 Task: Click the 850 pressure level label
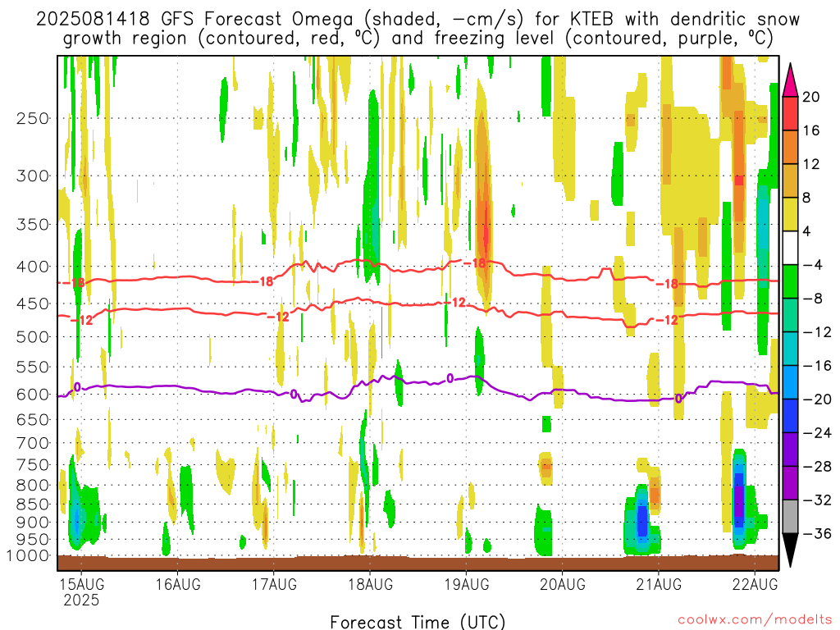[x=33, y=504]
